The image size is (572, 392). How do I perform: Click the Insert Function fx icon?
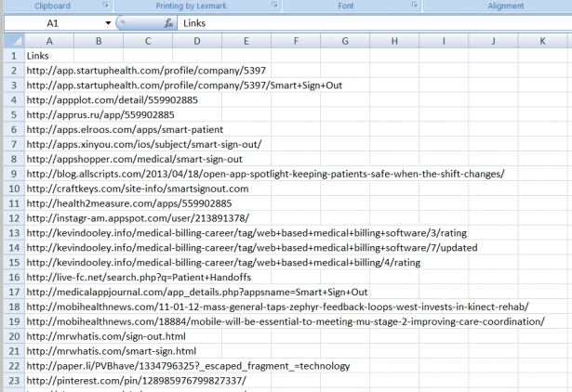(168, 22)
